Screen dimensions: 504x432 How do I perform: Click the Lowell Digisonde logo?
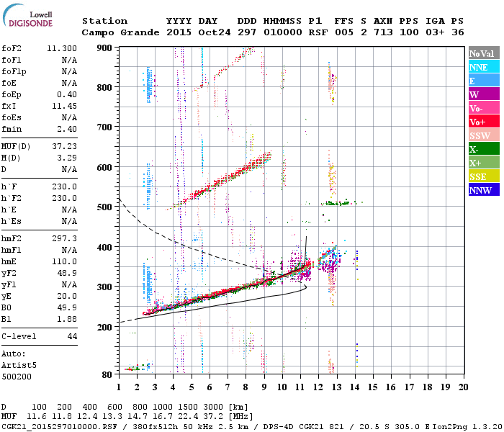click(27, 15)
